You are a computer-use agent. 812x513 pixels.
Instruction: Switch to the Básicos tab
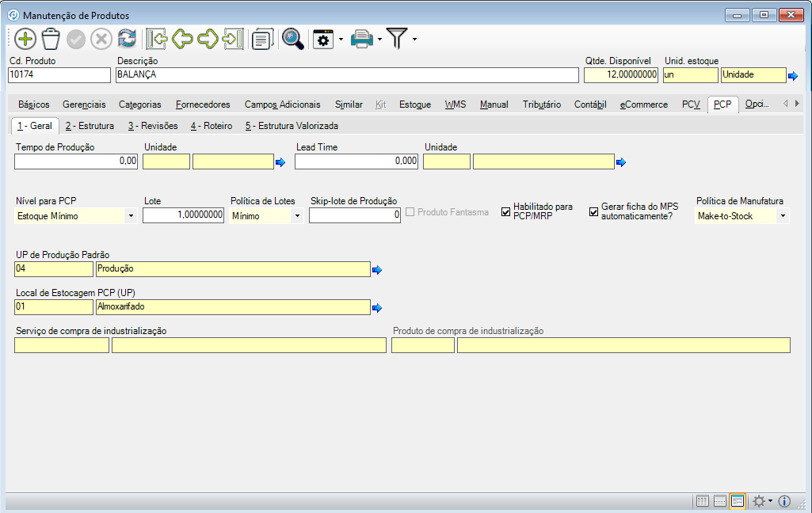(x=33, y=104)
